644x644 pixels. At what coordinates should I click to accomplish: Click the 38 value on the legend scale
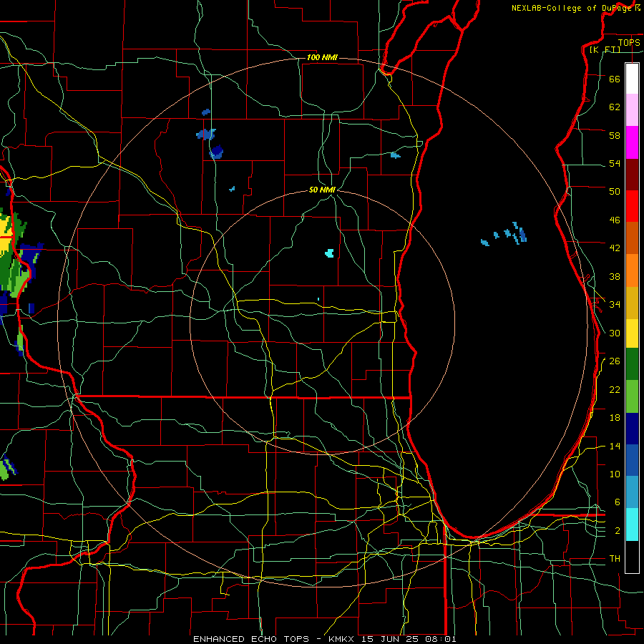[x=615, y=277]
